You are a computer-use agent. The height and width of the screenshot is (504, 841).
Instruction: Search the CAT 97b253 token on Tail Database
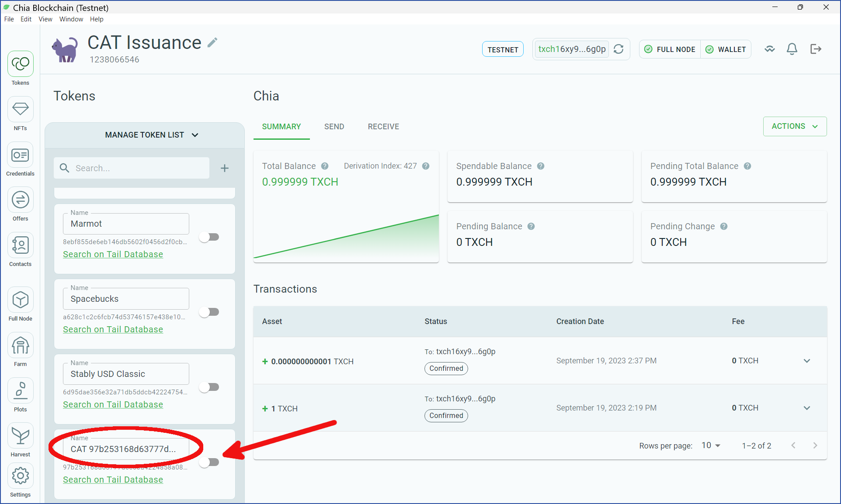point(113,480)
